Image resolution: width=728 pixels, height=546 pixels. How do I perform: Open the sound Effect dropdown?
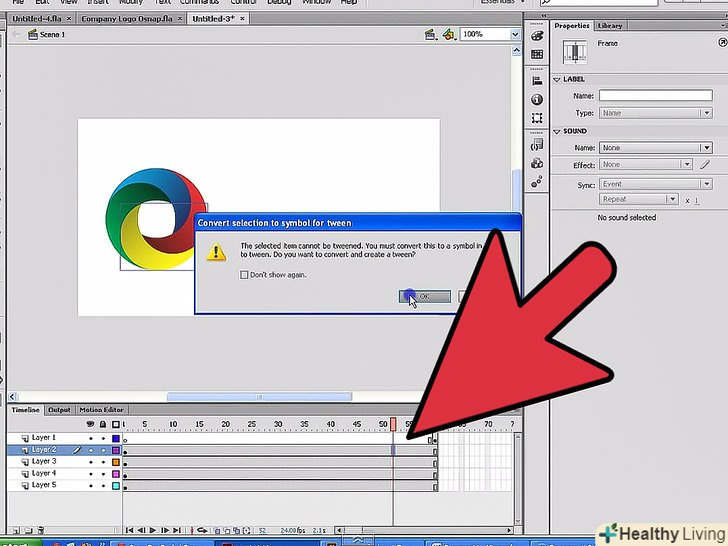[646, 164]
